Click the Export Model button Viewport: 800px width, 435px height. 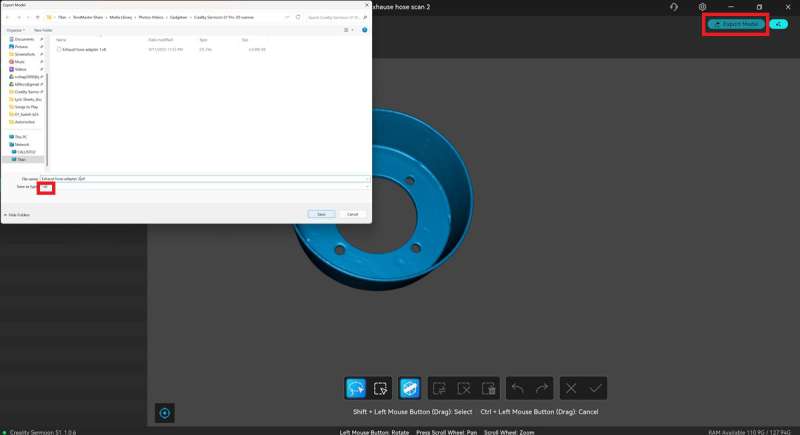736,24
